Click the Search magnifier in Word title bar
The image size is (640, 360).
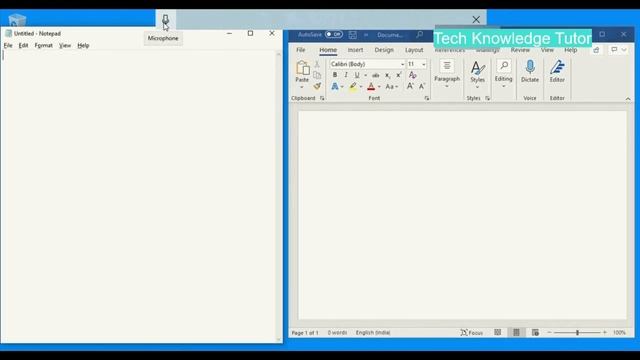(419, 35)
